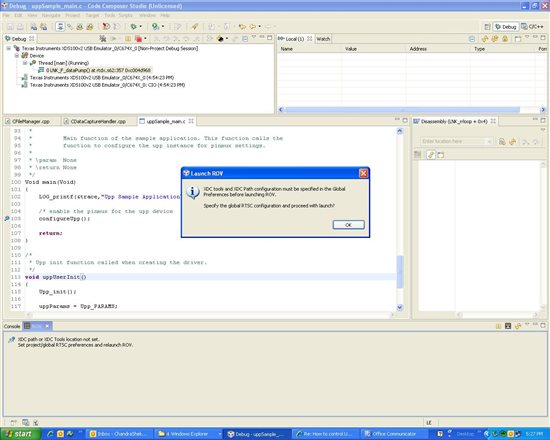Open the reset CPU dropdown arrow
The height and width of the screenshot is (440, 550).
[x=227, y=39]
